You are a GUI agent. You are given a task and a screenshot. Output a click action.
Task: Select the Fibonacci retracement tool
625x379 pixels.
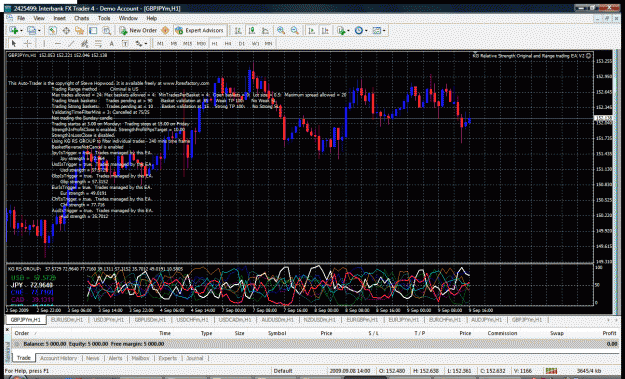click(98, 43)
